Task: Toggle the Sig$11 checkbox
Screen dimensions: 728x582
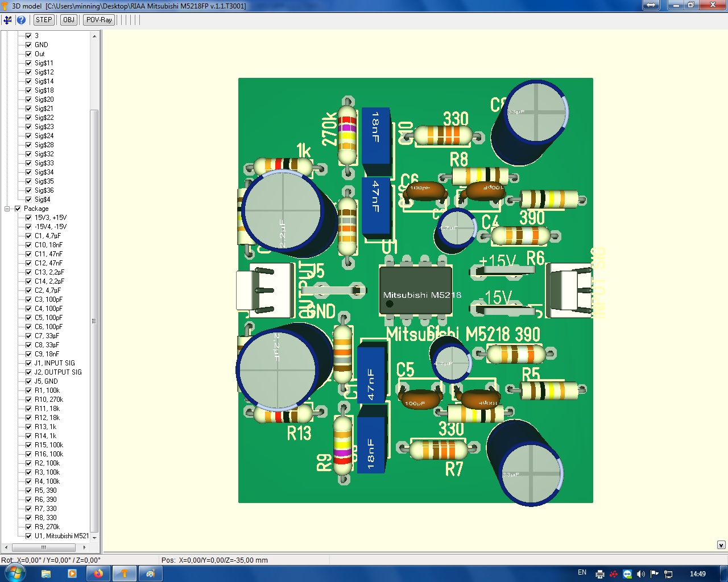Action: (28, 63)
